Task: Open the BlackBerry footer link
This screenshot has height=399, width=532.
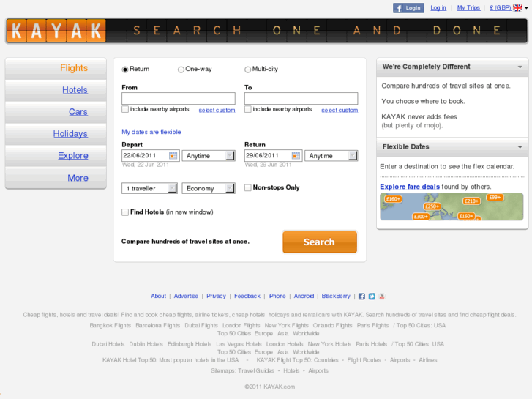Action: click(336, 296)
